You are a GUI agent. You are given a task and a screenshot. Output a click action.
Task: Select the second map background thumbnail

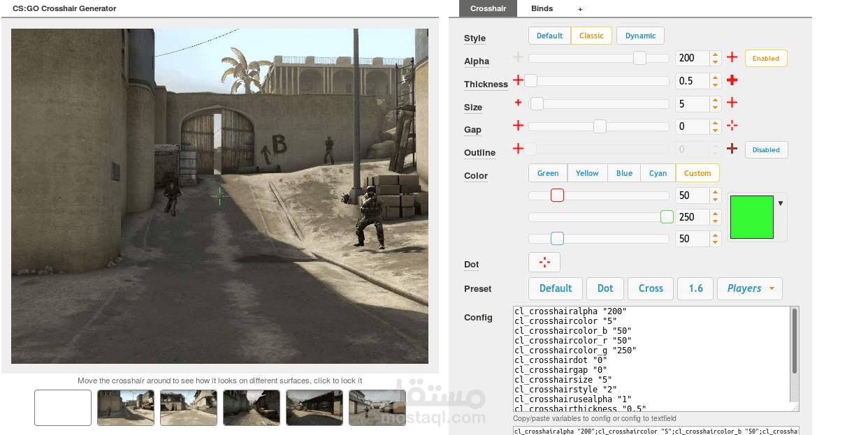pos(126,408)
